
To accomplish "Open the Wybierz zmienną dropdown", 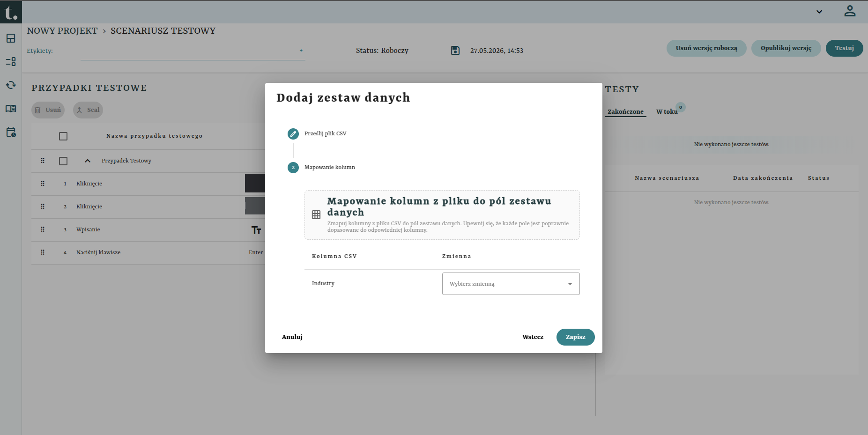I will 511,284.
